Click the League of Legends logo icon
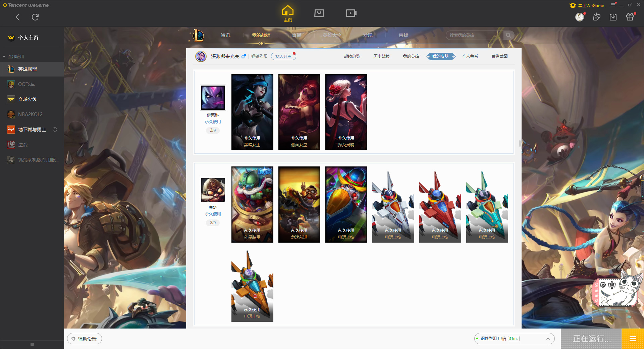The width and height of the screenshot is (644, 349). [198, 35]
